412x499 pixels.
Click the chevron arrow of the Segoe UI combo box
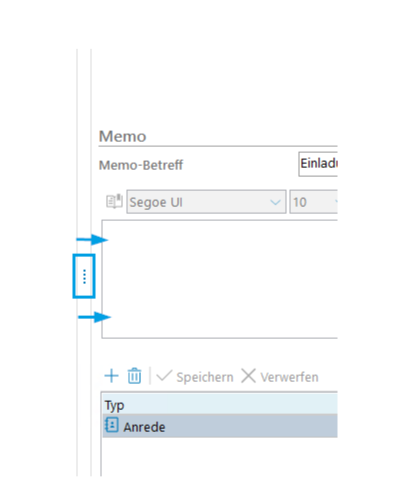pyautogui.click(x=275, y=202)
